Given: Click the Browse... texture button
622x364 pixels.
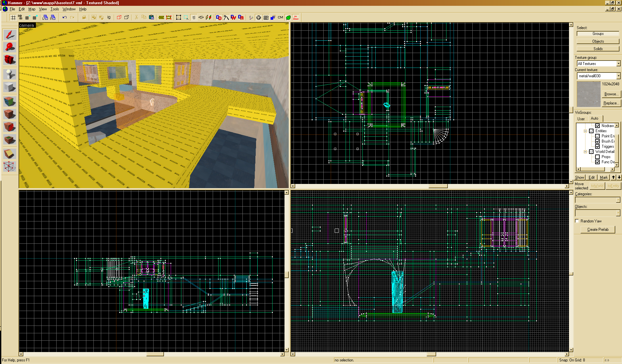Looking at the screenshot, I should (x=611, y=94).
